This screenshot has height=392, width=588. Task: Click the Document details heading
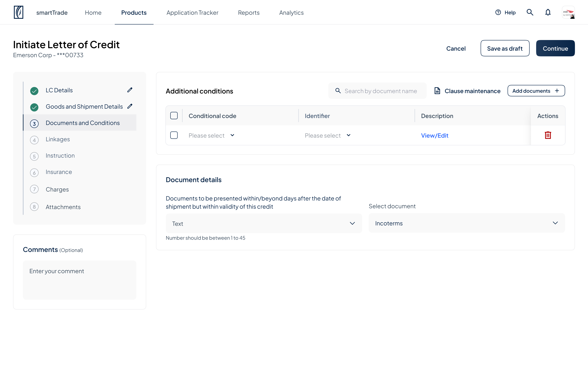click(x=194, y=180)
